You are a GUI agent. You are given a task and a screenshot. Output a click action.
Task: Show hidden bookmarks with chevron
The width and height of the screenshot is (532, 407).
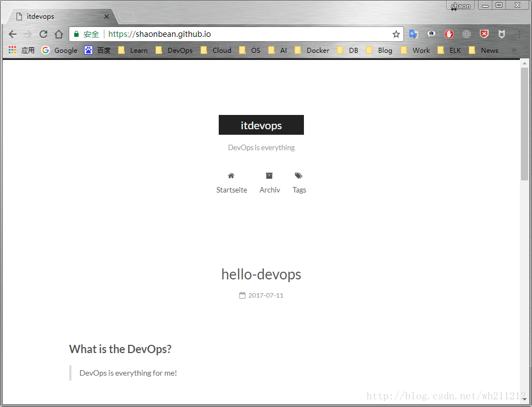tap(514, 50)
